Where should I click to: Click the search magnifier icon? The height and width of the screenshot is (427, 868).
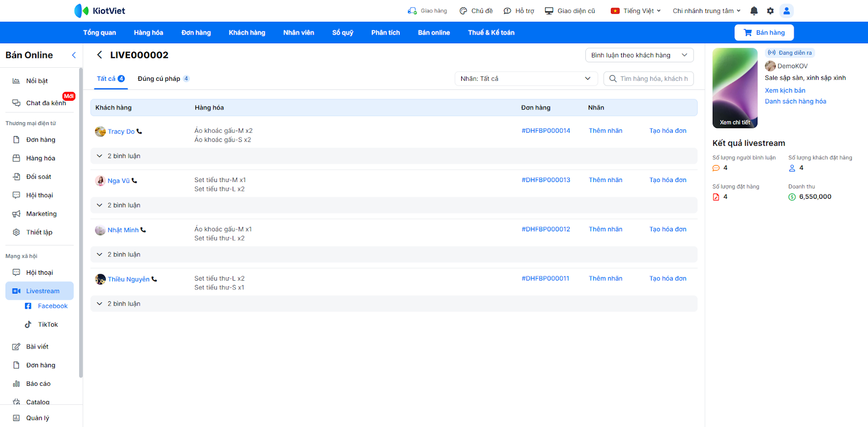coord(613,79)
